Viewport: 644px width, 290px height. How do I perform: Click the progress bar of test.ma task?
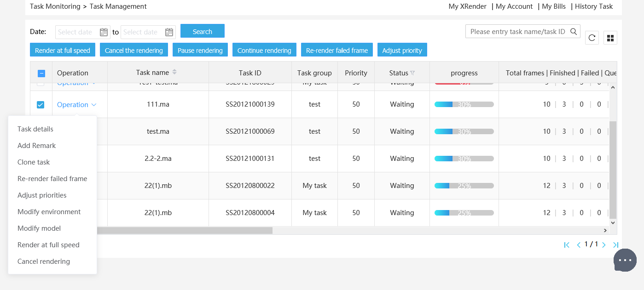point(464,131)
